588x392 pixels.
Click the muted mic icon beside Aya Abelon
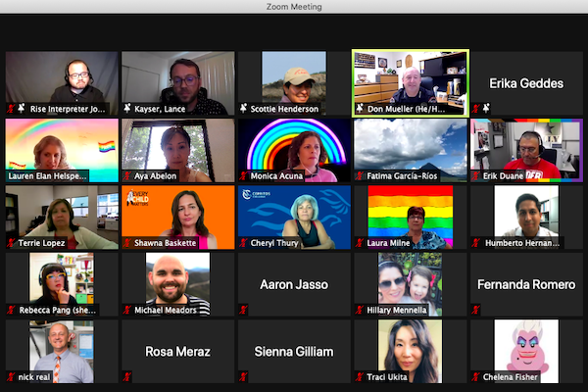[x=127, y=175]
